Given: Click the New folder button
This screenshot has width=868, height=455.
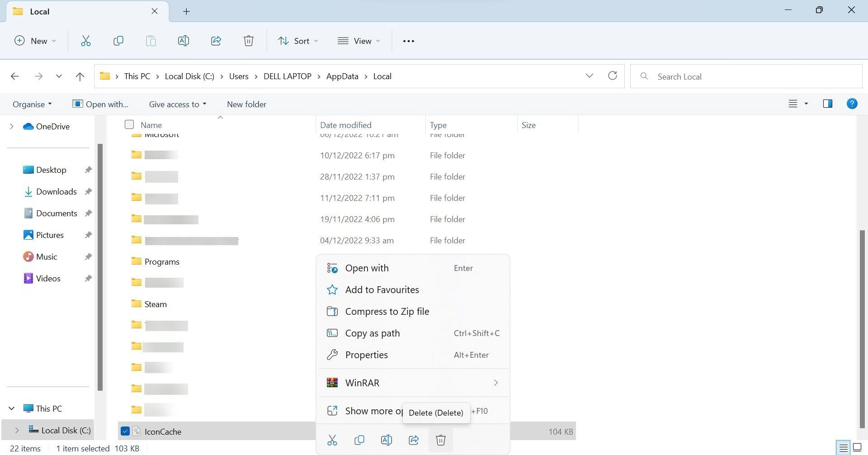Looking at the screenshot, I should tap(246, 104).
